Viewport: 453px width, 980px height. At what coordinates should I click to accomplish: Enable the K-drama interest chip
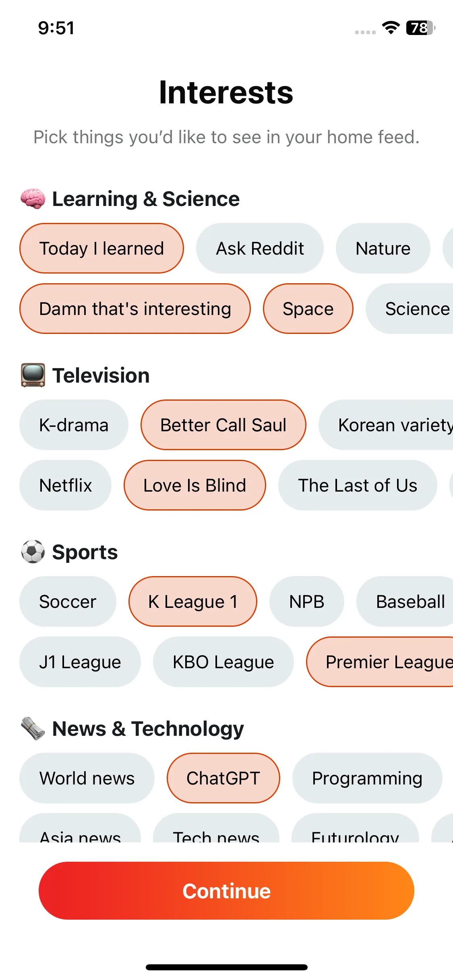pyautogui.click(x=74, y=425)
